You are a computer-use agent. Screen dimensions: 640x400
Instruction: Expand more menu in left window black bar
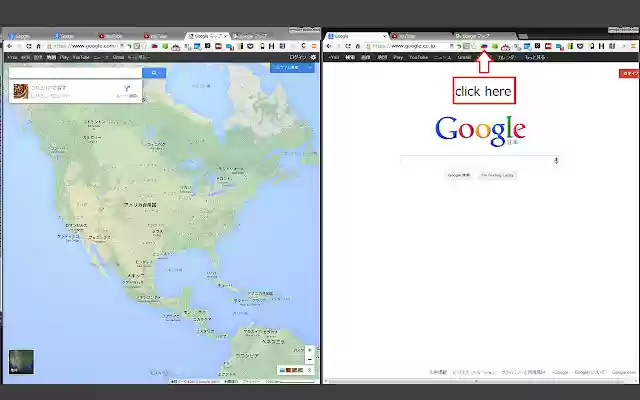click(x=138, y=58)
